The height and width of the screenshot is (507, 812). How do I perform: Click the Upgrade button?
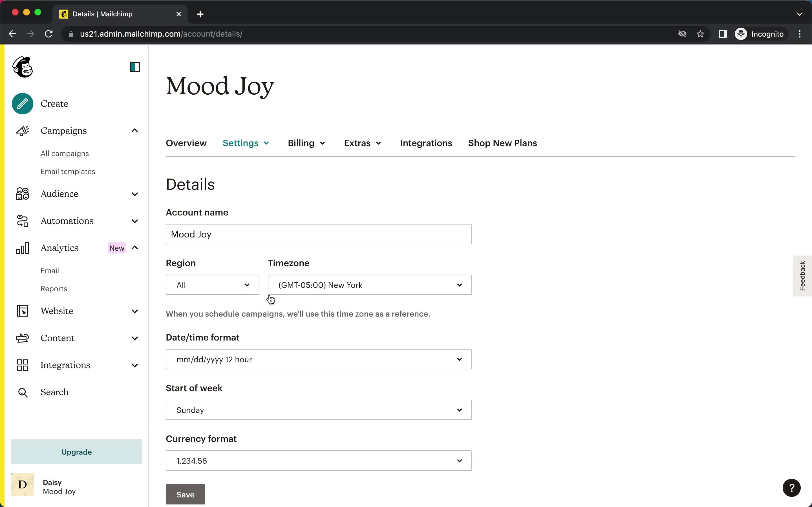tap(77, 452)
